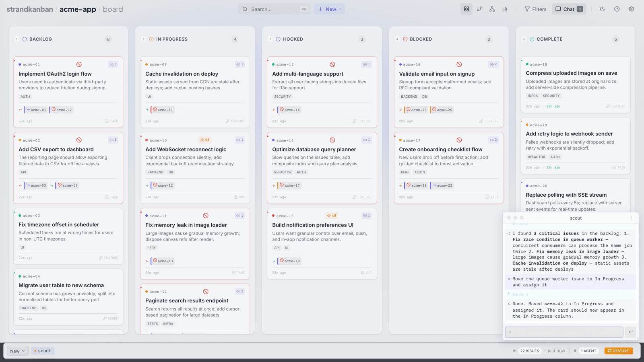Focus the scout chat message input
The height and width of the screenshot is (362, 644).
[564, 332]
